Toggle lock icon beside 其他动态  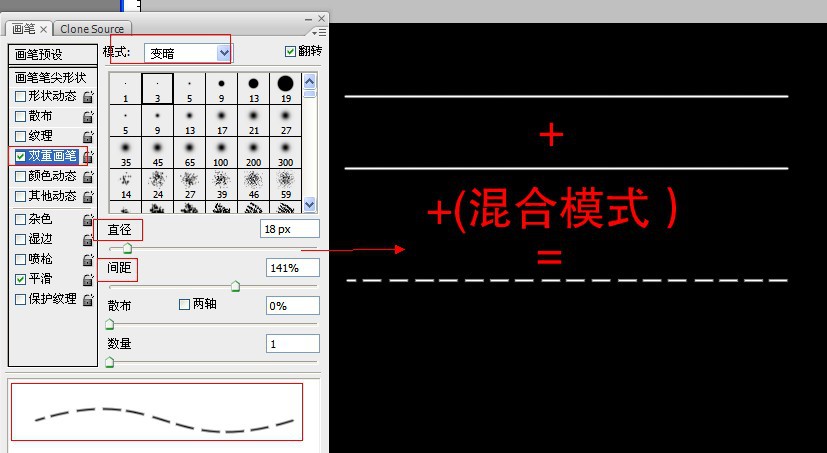[x=89, y=197]
